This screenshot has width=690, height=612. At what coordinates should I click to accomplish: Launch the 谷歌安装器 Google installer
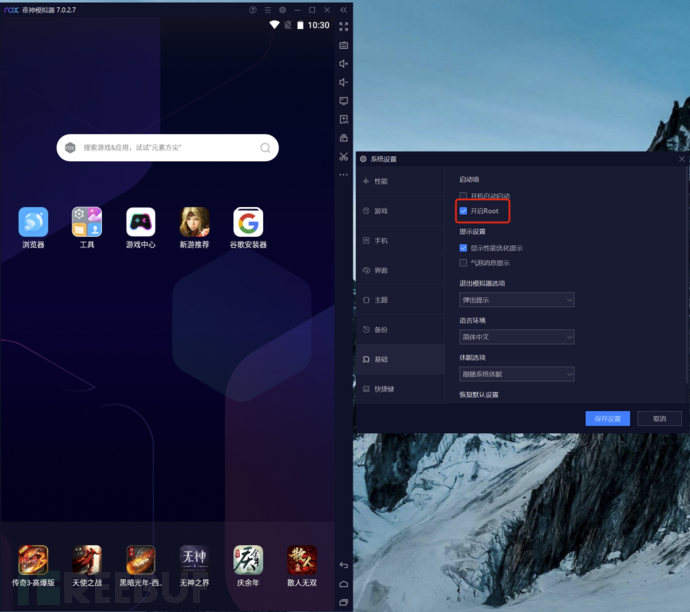pyautogui.click(x=248, y=222)
